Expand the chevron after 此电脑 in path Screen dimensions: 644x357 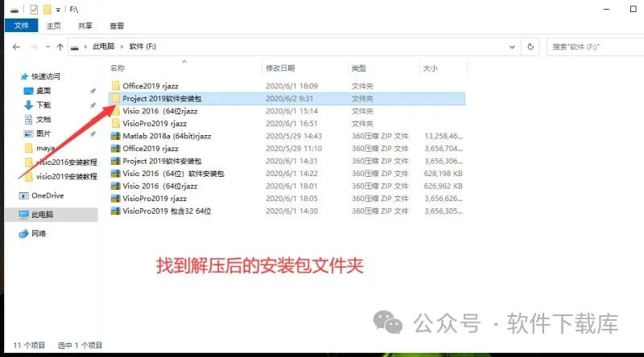coord(122,47)
